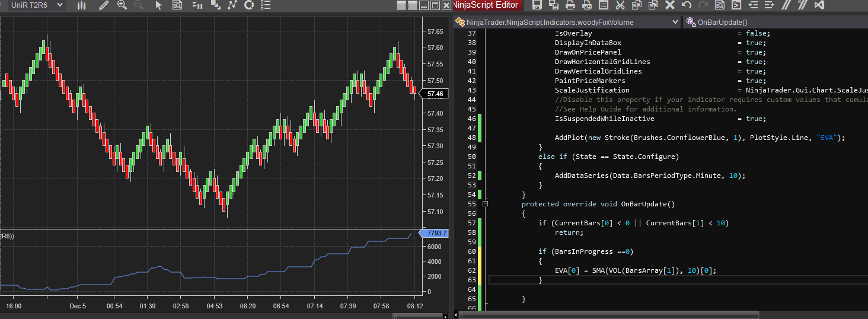Image resolution: width=868 pixels, height=319 pixels.
Task: Click the zoom in magnifier icon
Action: coord(122,5)
